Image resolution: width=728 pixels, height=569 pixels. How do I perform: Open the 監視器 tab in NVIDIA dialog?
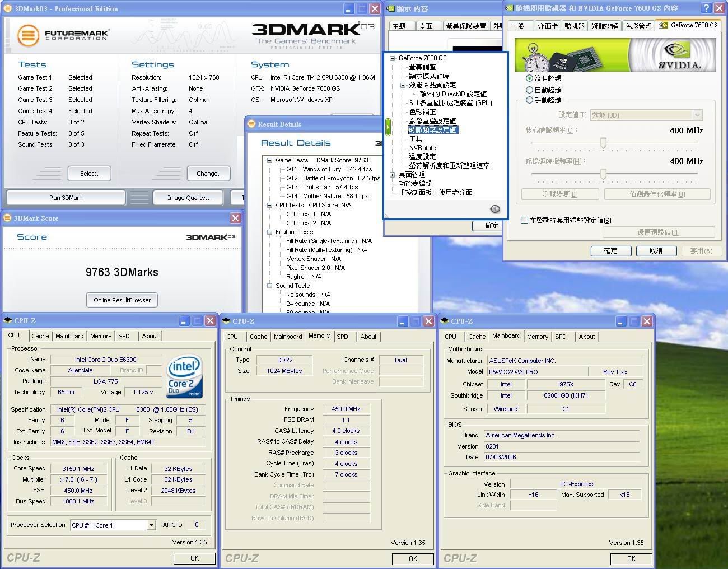[x=574, y=26]
